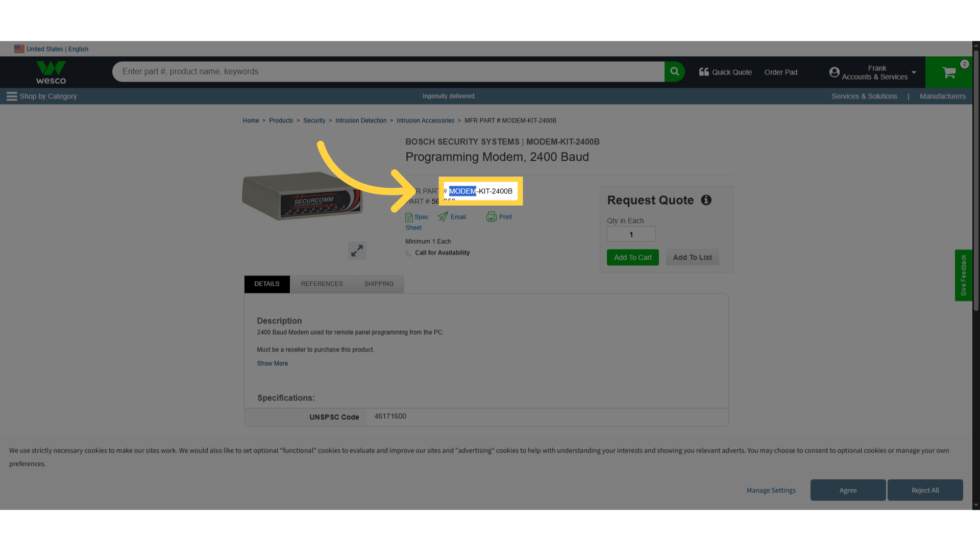The width and height of the screenshot is (980, 551).
Task: Switch to the DETAILS tab
Action: [267, 284]
